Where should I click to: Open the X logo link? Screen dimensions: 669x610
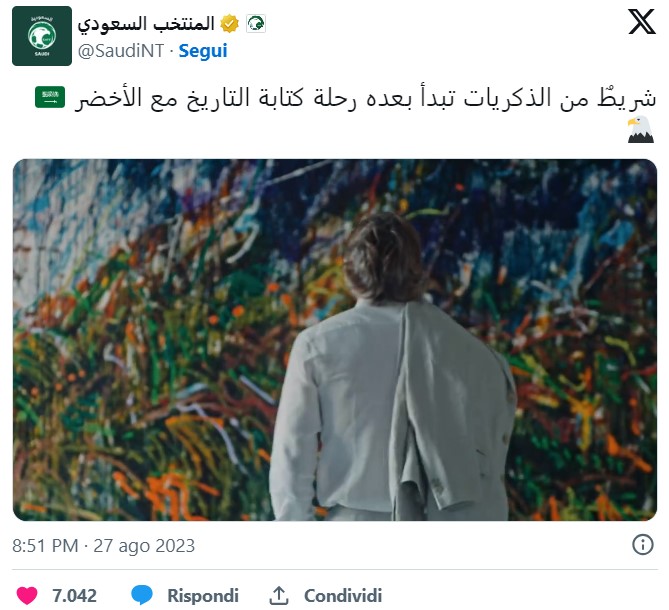641,22
